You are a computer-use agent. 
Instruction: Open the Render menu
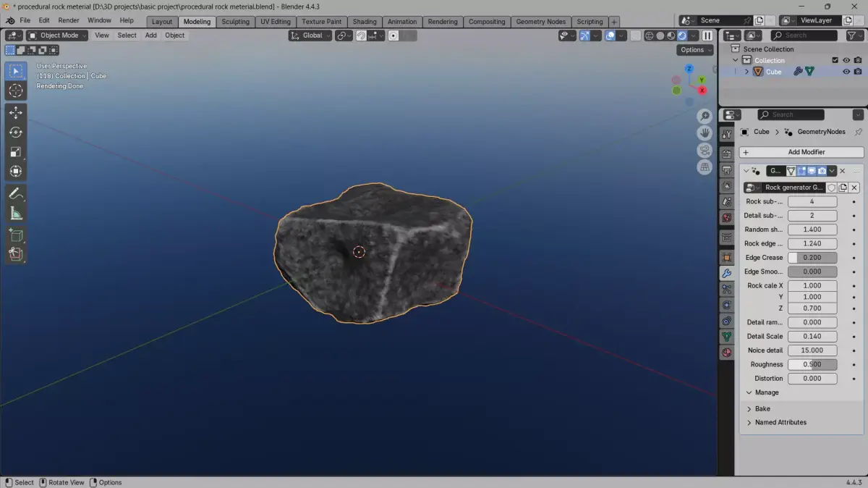coord(69,20)
